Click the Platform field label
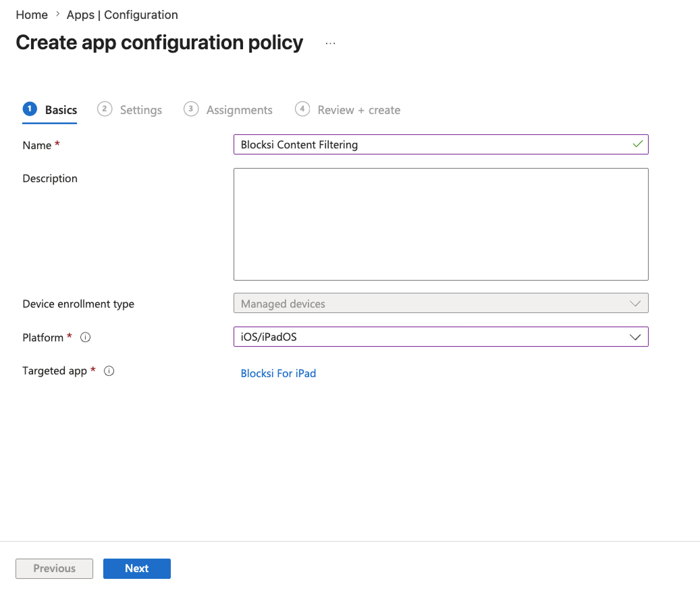This screenshot has width=700, height=591. [x=43, y=337]
